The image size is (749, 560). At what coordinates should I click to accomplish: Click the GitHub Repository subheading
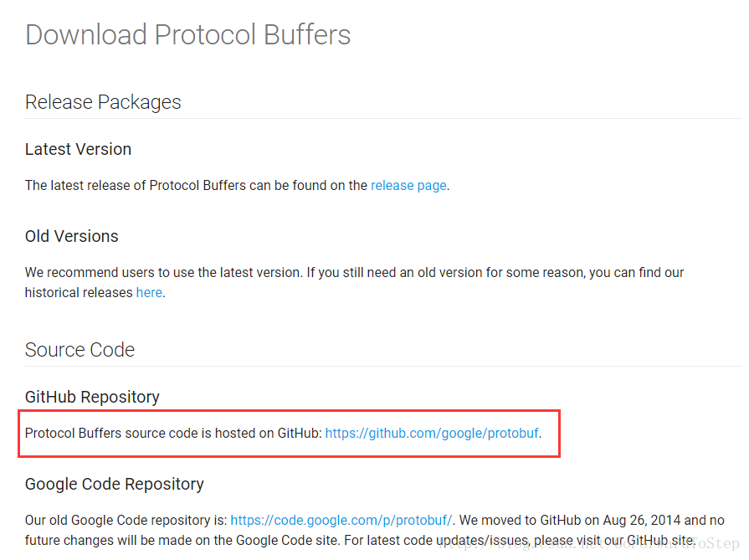pos(92,397)
